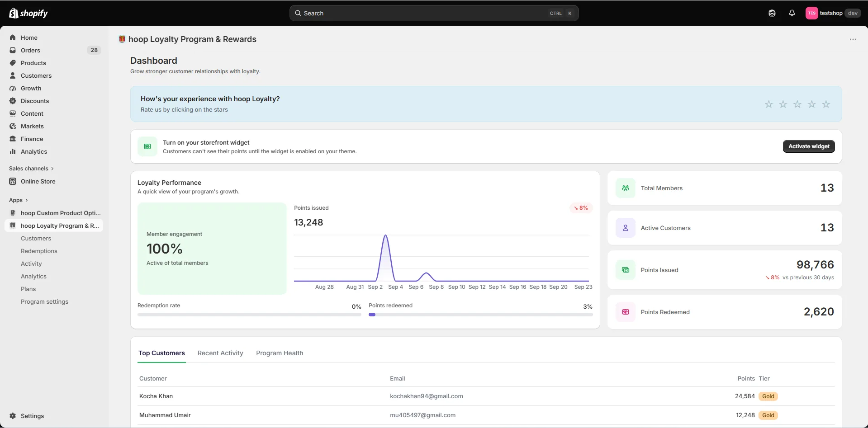Expand the Apps section
The image size is (868, 428).
point(19,200)
